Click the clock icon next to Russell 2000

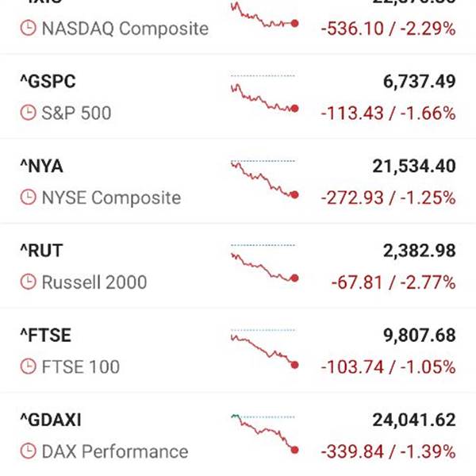coord(28,282)
